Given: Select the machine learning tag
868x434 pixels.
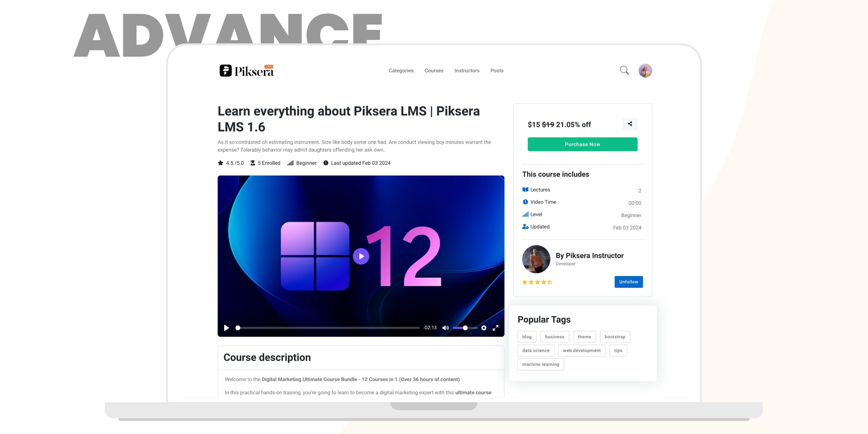Looking at the screenshot, I should coord(541,364).
